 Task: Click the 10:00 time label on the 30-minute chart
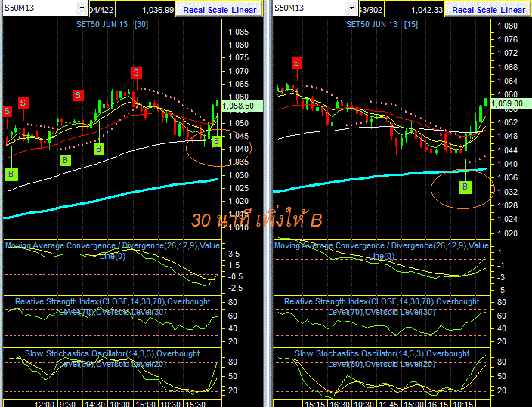[119, 404]
